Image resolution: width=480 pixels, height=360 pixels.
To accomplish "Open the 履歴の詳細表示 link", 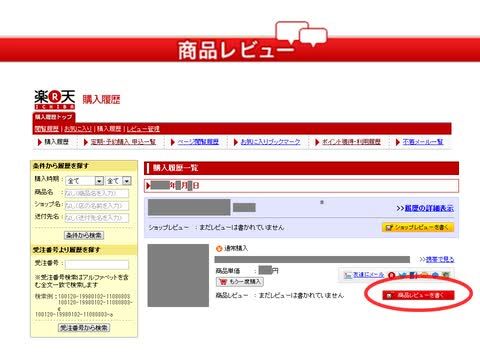I will (429, 208).
